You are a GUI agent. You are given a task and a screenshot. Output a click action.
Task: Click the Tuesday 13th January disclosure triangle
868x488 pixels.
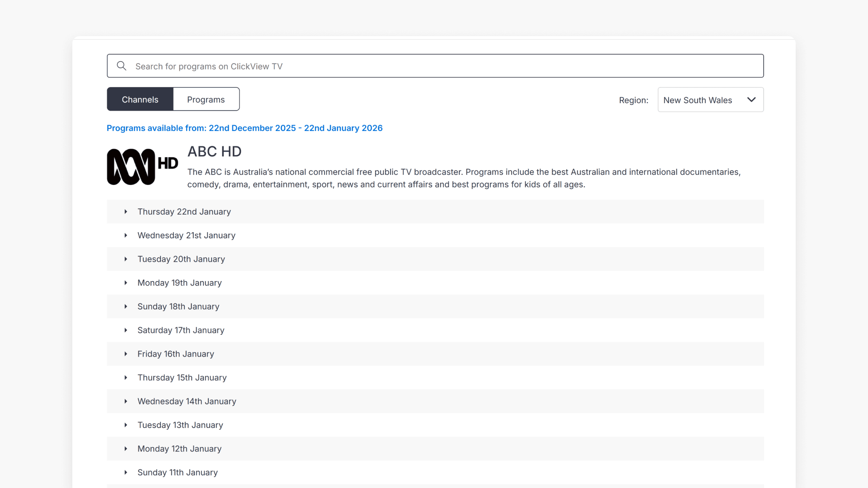coord(126,425)
